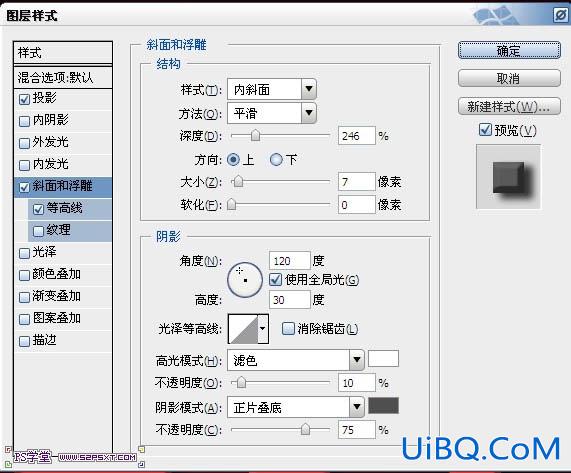Screen dimensions: 571x473
Task: Click shadow opacity field showing 75
Action: click(x=357, y=430)
